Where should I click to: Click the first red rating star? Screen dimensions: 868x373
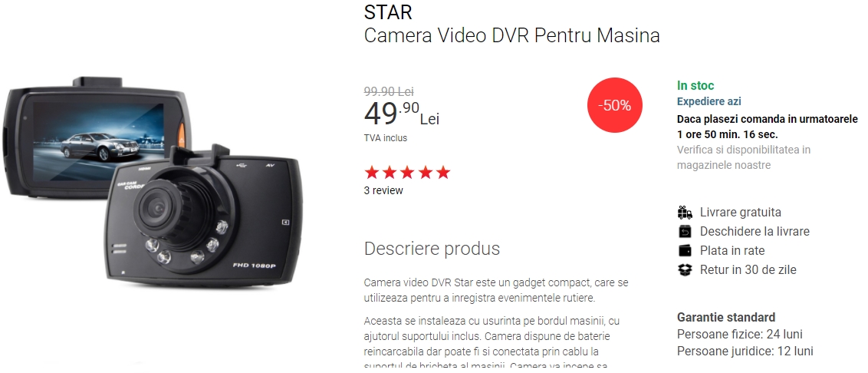pyautogui.click(x=372, y=173)
